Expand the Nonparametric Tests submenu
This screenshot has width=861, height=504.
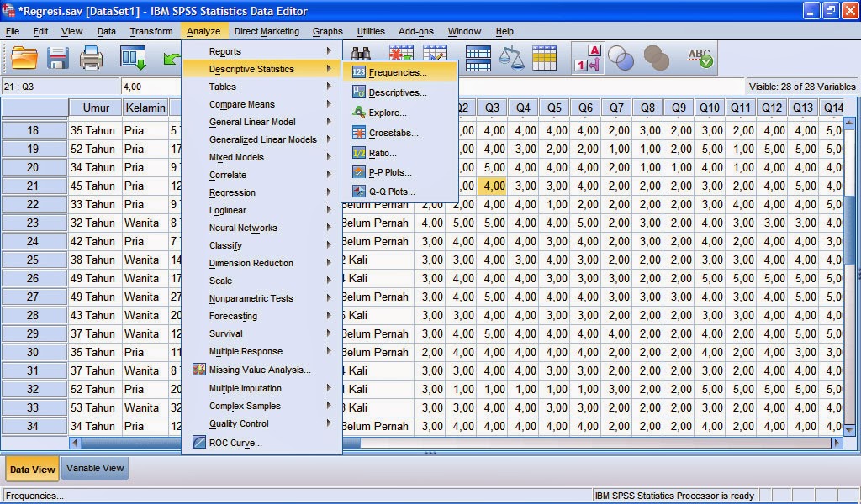click(262, 298)
